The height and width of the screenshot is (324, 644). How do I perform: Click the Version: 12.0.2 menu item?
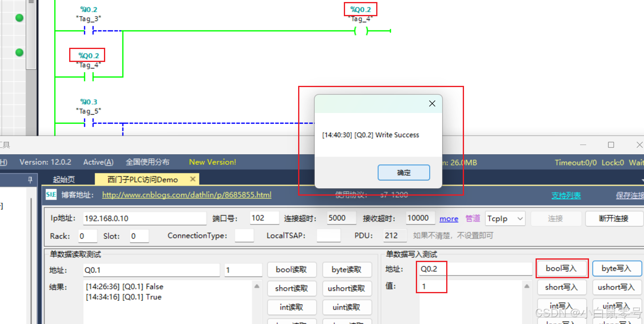[45, 162]
